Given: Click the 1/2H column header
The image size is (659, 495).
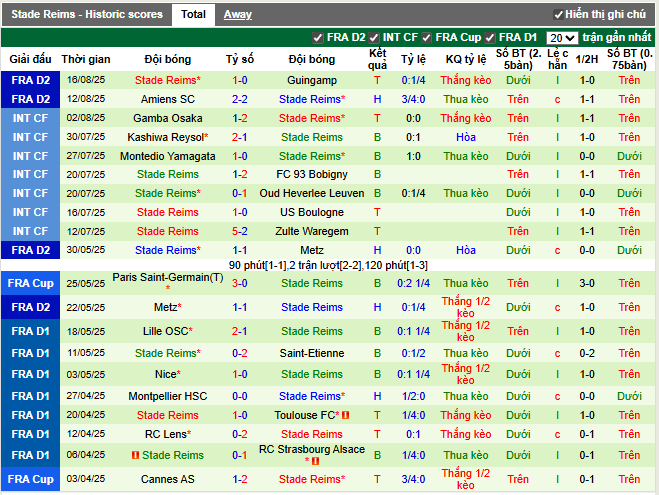Looking at the screenshot, I should 587,59.
